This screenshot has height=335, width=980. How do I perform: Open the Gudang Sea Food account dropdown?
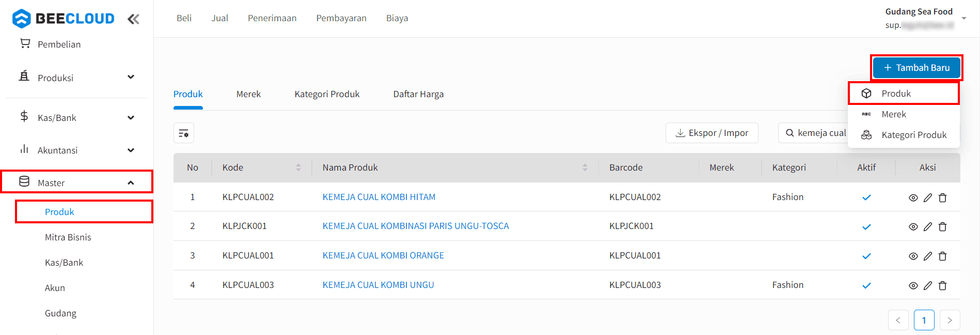(x=924, y=18)
